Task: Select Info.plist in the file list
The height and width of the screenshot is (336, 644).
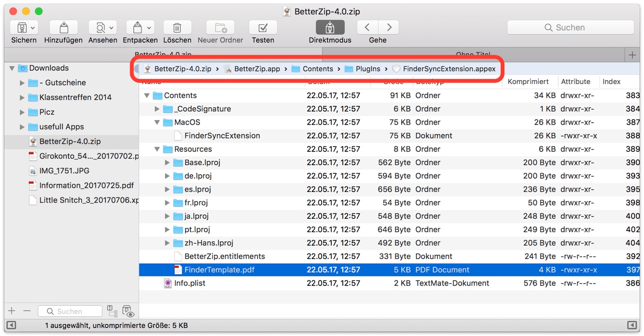Action: pyautogui.click(x=189, y=283)
